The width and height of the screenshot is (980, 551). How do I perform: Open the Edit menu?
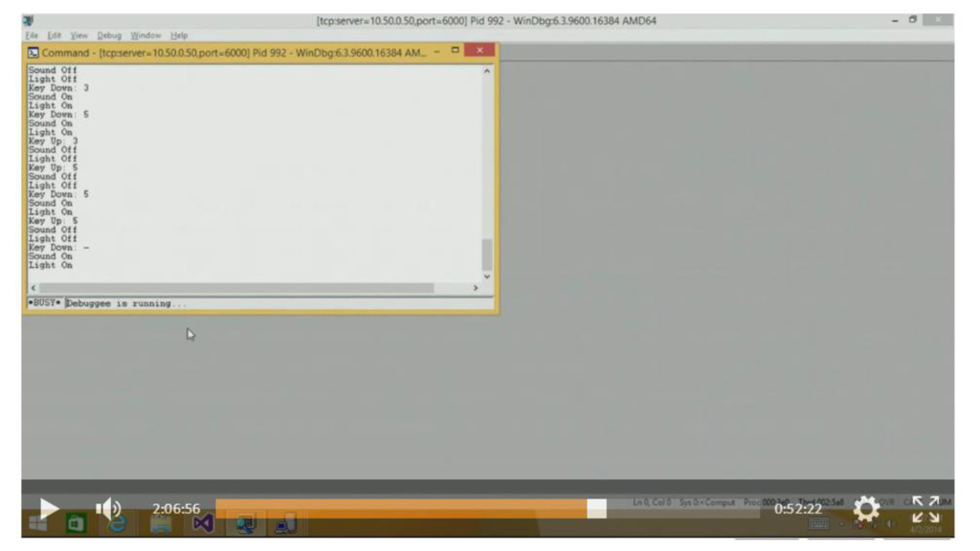55,35
